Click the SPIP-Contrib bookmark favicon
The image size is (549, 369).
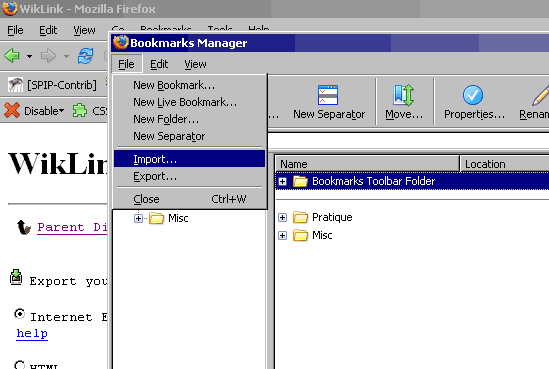[15, 85]
